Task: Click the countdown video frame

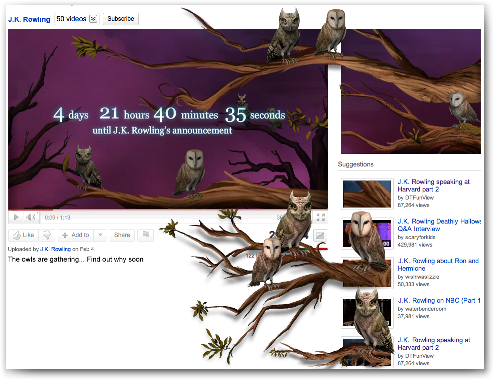Action: 168,119
